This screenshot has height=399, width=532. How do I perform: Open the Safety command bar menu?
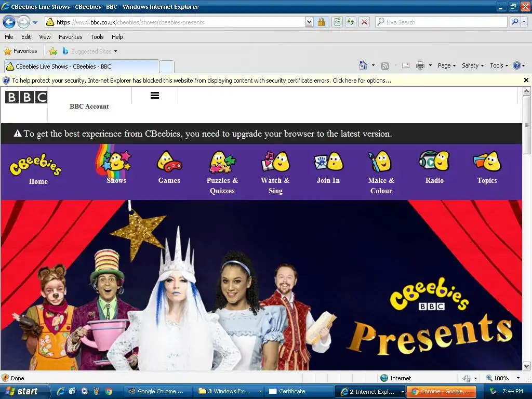(473, 65)
